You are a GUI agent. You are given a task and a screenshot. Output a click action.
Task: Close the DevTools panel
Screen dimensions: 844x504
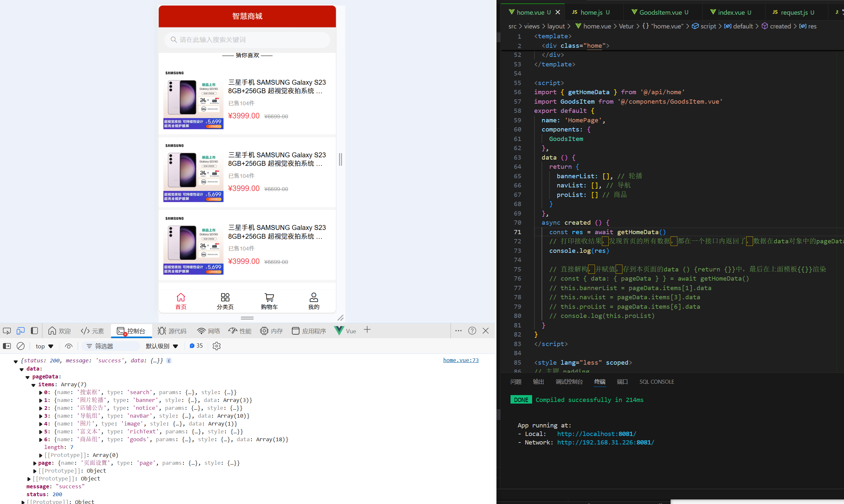click(x=486, y=331)
